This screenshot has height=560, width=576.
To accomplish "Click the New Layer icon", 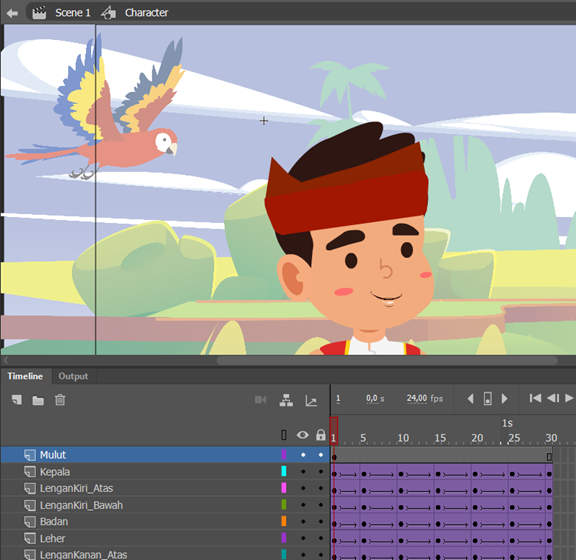I will tap(17, 400).
